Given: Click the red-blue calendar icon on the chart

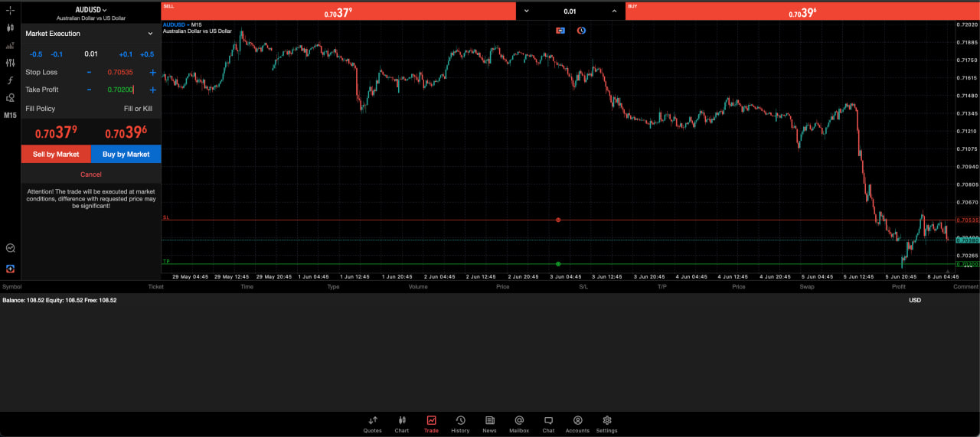Looking at the screenshot, I should coord(560,31).
